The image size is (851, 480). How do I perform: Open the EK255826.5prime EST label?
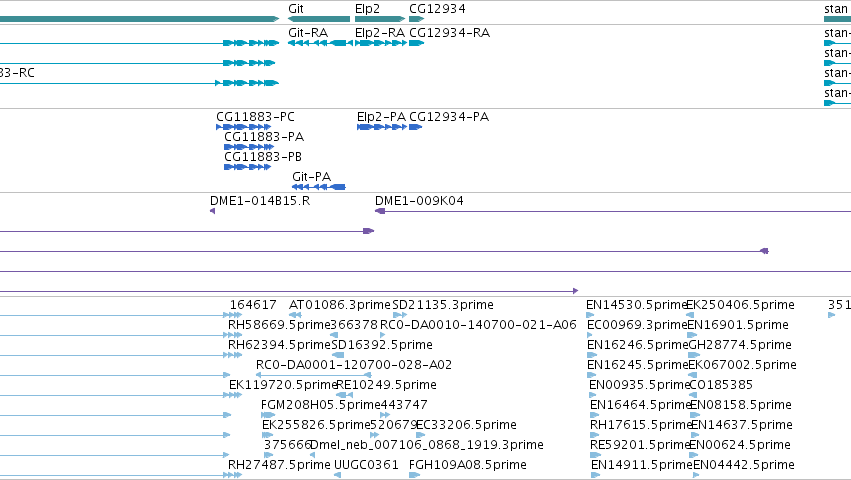(316, 426)
